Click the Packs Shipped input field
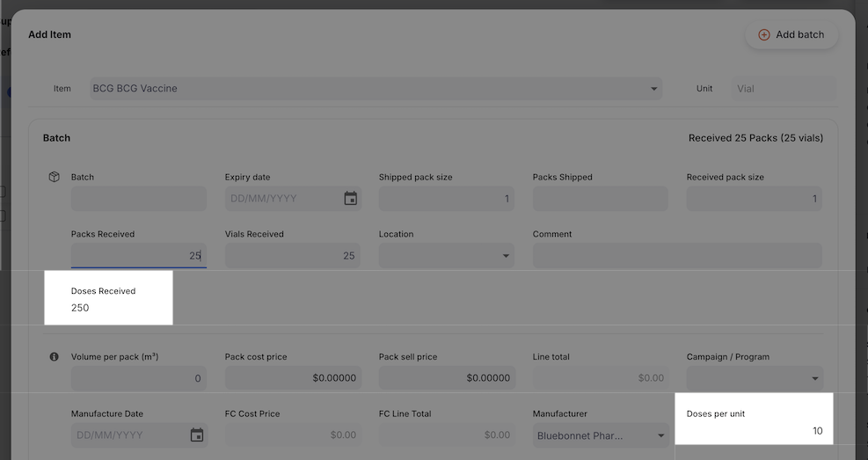Screen dimensions: 868x460 click(600, 198)
